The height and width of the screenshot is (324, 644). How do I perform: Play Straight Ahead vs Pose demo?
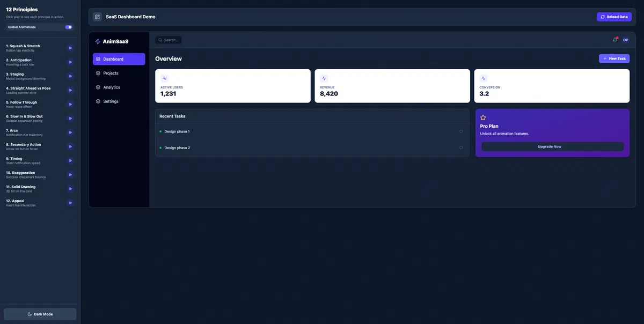point(70,90)
